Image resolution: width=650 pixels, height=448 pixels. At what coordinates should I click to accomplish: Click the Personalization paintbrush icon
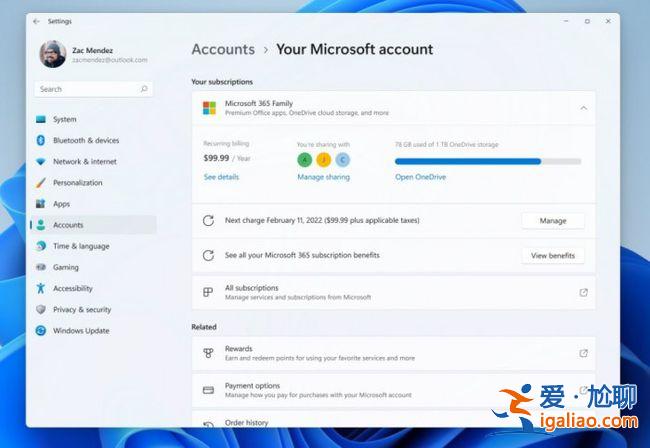41,182
